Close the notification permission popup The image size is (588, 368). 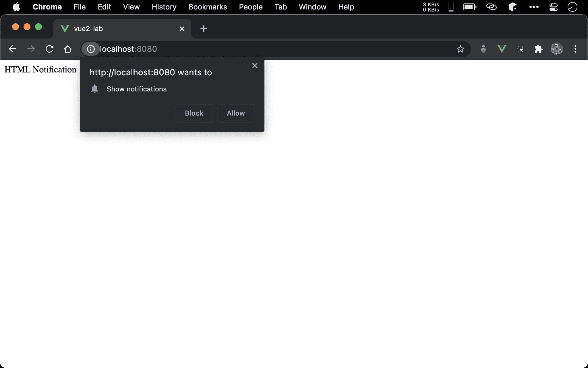[255, 65]
